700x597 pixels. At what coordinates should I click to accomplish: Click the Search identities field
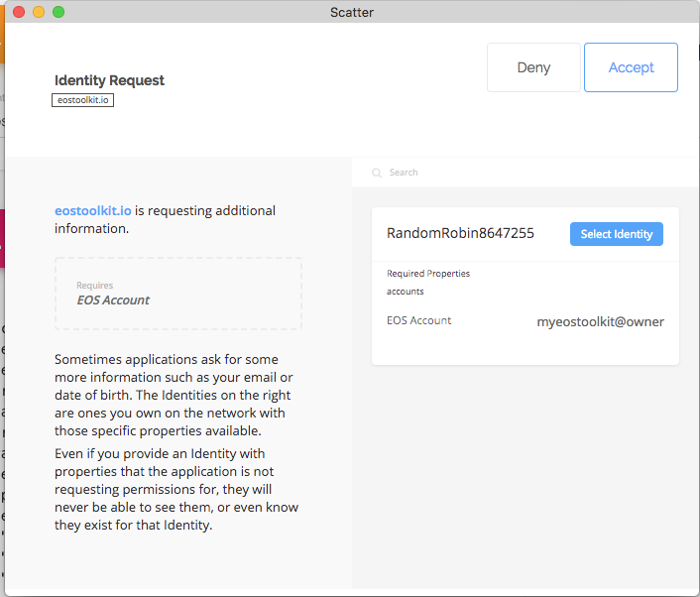click(x=525, y=173)
